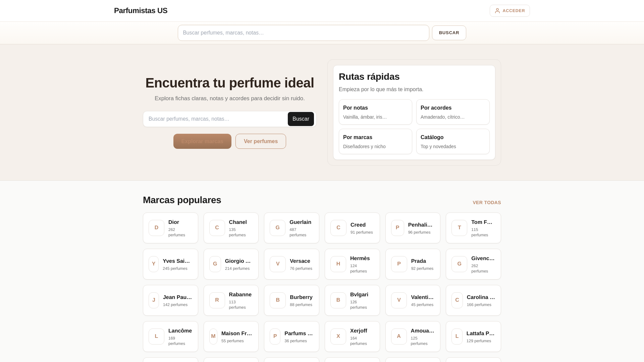644x362 pixels.
Task: Click the black Buscar button in hero
Action: (301, 119)
